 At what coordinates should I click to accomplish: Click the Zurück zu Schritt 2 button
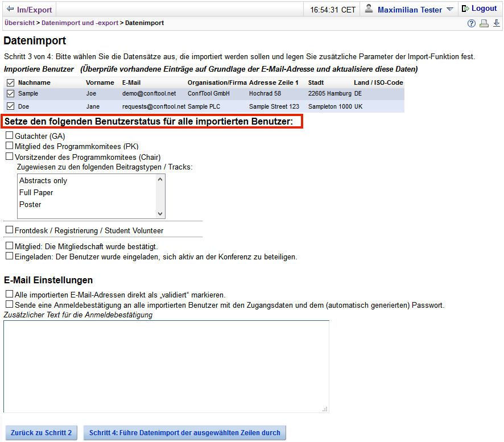pyautogui.click(x=41, y=433)
